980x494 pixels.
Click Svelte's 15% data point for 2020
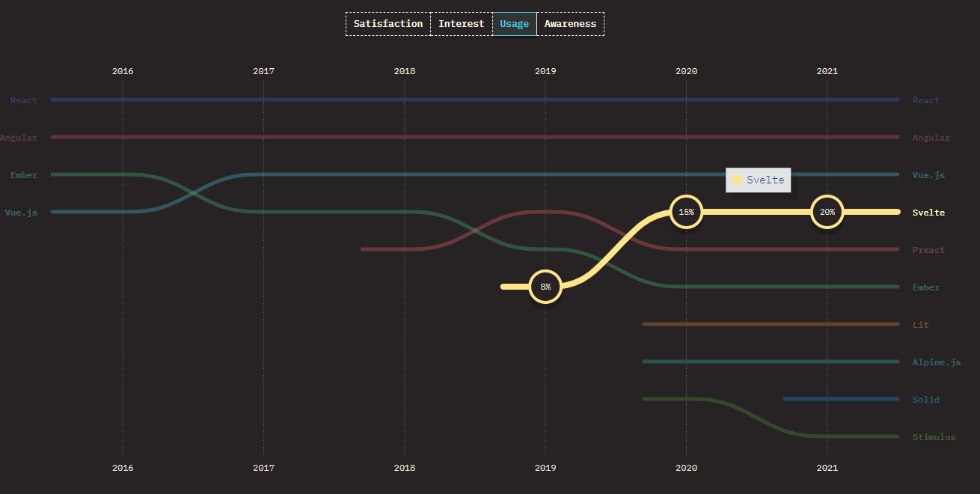(x=686, y=212)
